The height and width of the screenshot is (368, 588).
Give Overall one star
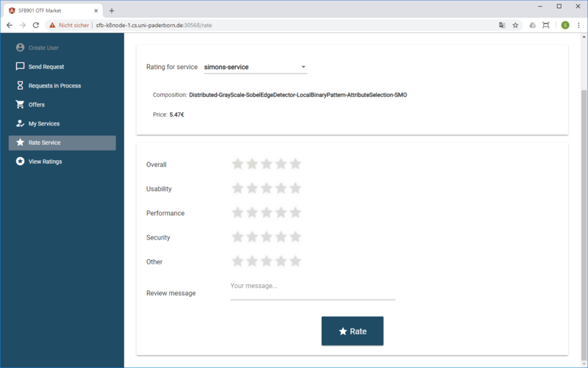coord(237,164)
